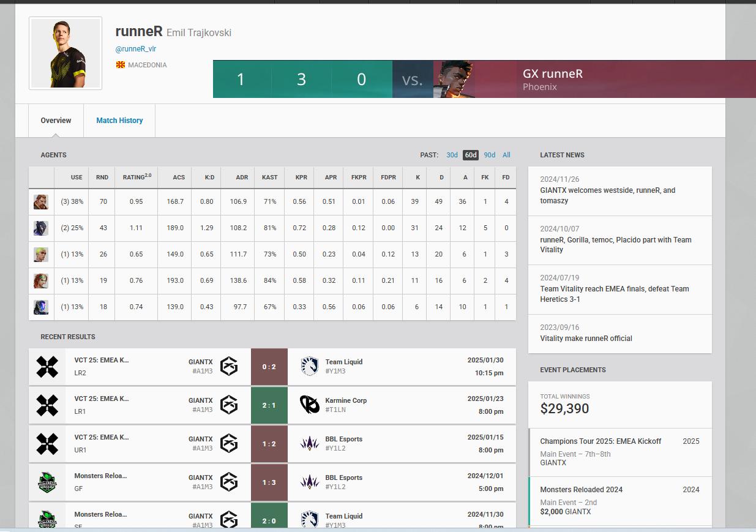Open news about parting with Team Vitality
Image resolution: width=756 pixels, height=532 pixels.
point(620,240)
